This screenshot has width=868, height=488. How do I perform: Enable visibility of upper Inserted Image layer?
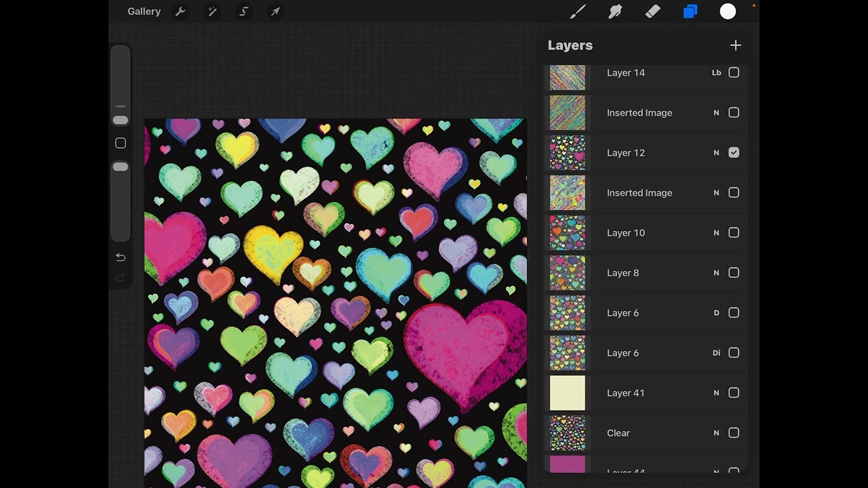(x=734, y=113)
